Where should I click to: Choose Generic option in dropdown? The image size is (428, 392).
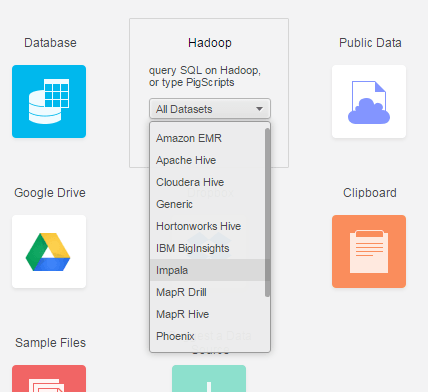208,204
